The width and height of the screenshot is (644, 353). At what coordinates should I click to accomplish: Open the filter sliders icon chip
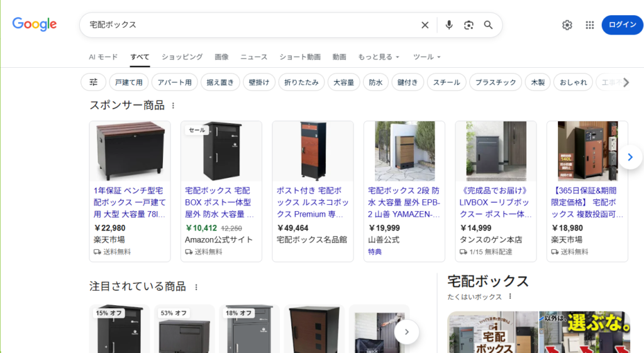(x=94, y=82)
